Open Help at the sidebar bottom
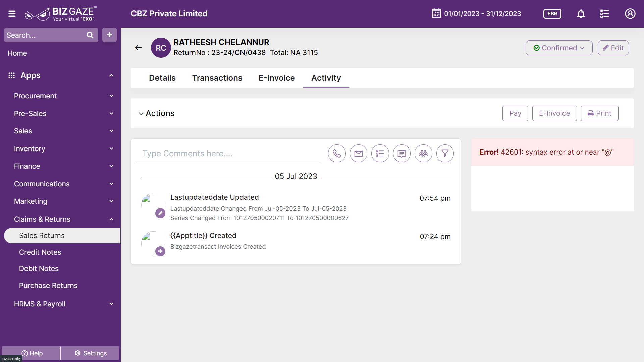The width and height of the screenshot is (644, 362). [x=32, y=353]
